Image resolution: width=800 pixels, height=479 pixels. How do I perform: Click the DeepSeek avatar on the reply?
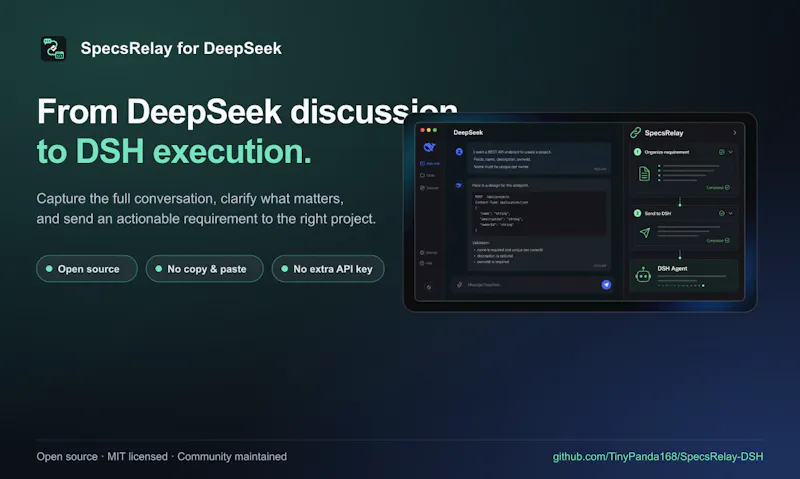[459, 186]
